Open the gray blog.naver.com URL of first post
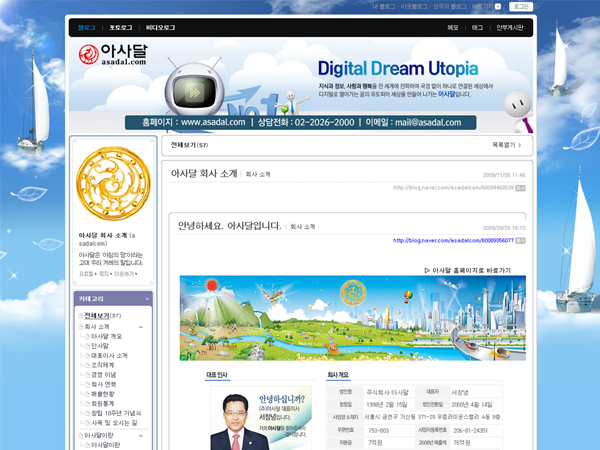This screenshot has height=450, width=600. [x=453, y=188]
